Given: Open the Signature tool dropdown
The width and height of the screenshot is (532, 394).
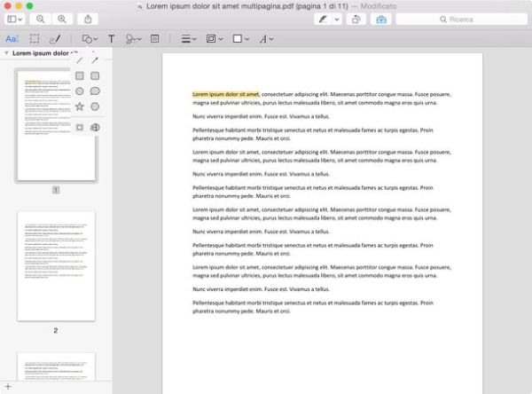Looking at the screenshot, I should (133, 39).
